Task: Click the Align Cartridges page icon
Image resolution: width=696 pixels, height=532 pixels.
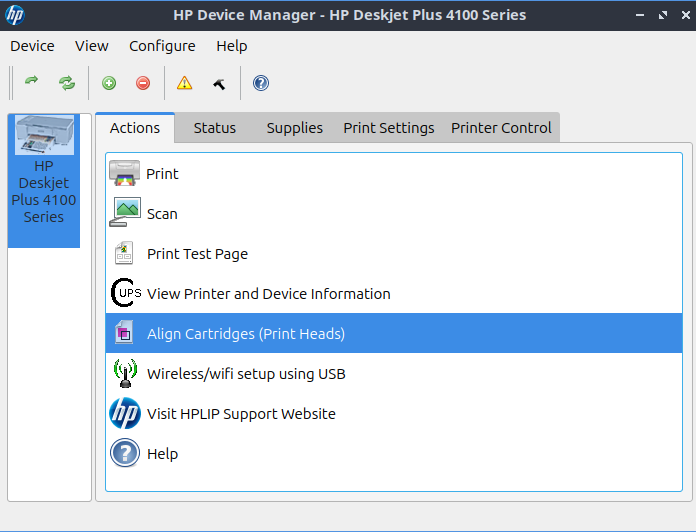Action: pyautogui.click(x=124, y=332)
